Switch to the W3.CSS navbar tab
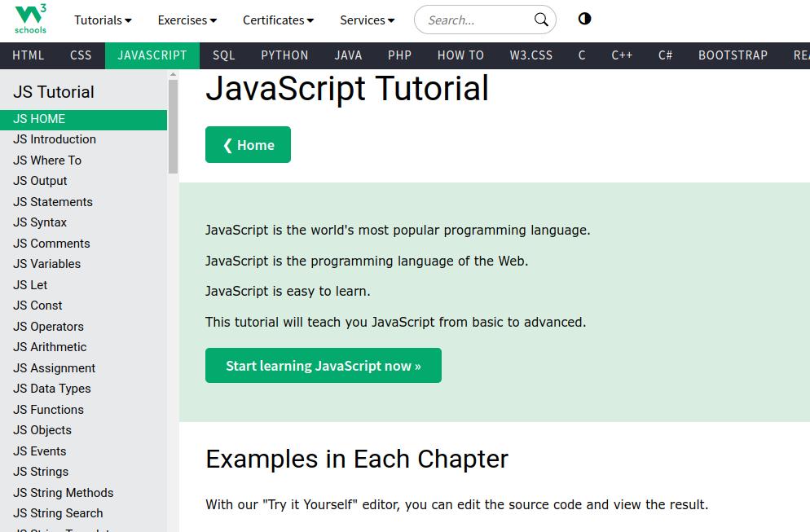The height and width of the screenshot is (532, 810). click(531, 55)
